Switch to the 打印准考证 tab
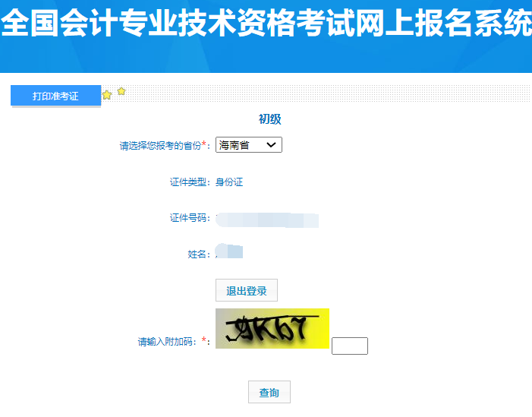This screenshot has width=532, height=417. tap(56, 96)
